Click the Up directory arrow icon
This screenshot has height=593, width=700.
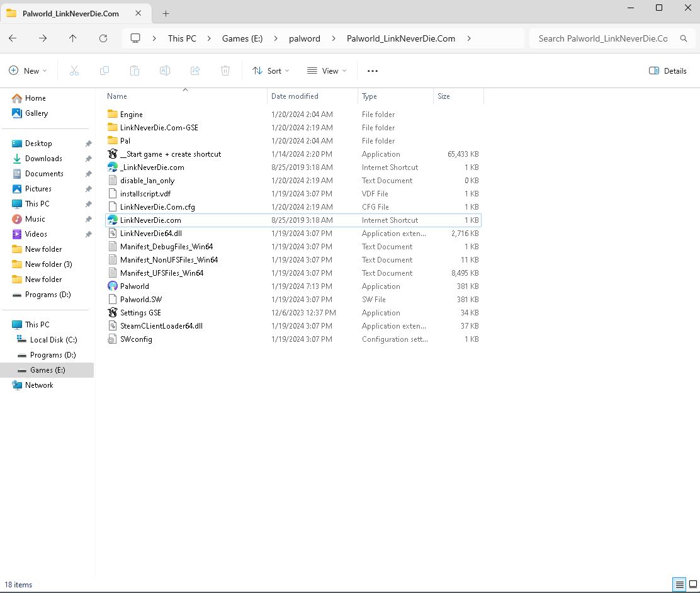click(x=73, y=38)
